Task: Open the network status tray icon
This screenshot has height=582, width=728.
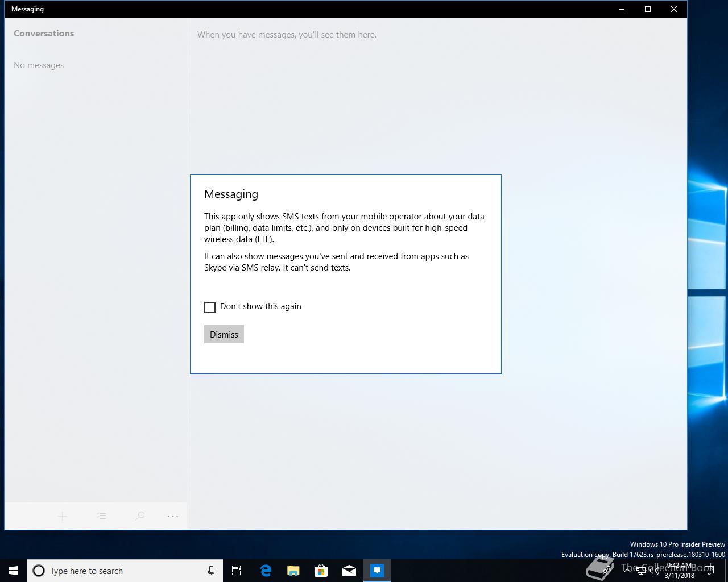Action: click(641, 571)
